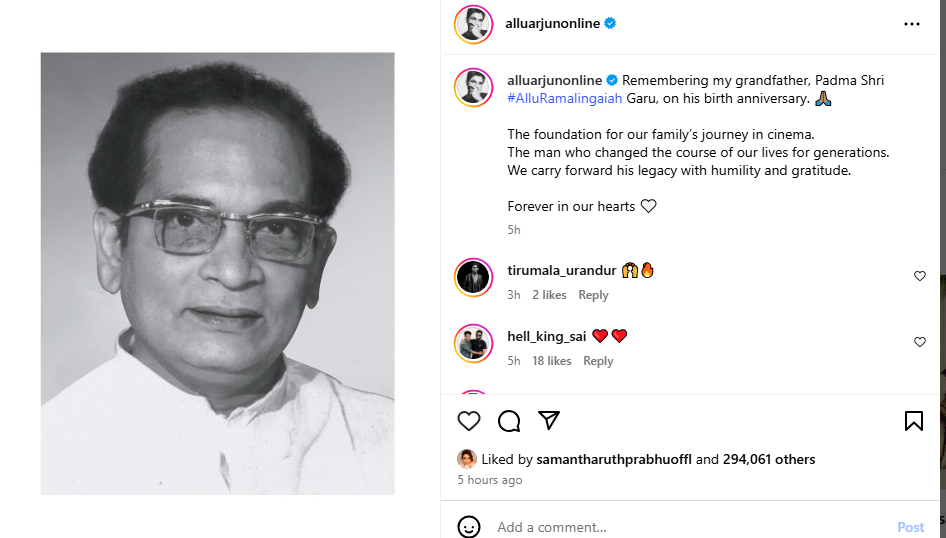
Task: Open the three-dot more options menu
Action: [911, 24]
